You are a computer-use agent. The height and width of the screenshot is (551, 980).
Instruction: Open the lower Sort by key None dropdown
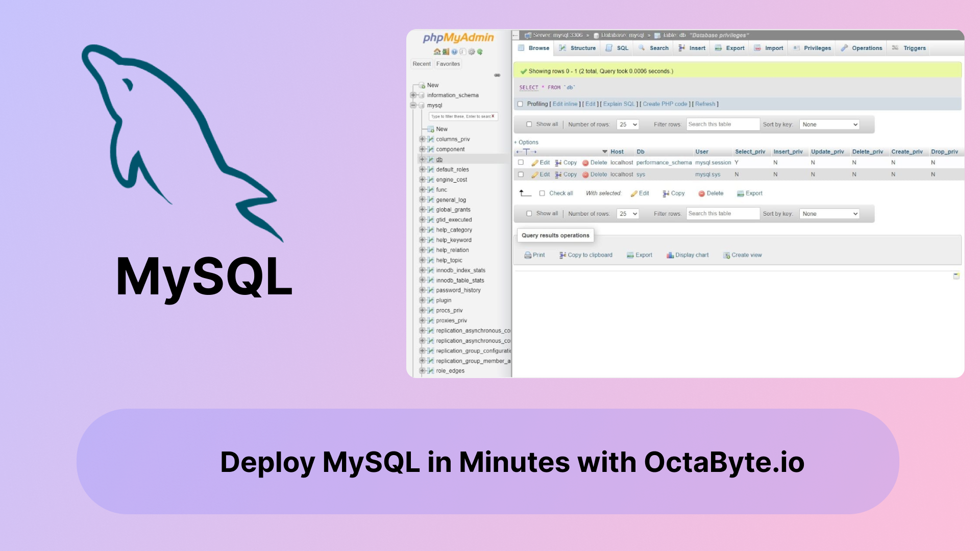point(829,214)
